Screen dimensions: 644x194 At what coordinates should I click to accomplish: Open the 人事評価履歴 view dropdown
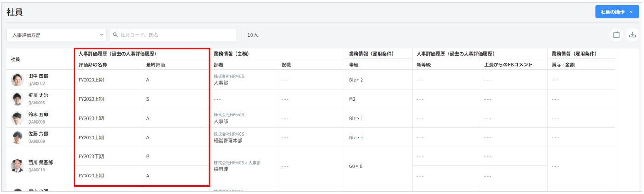57,35
